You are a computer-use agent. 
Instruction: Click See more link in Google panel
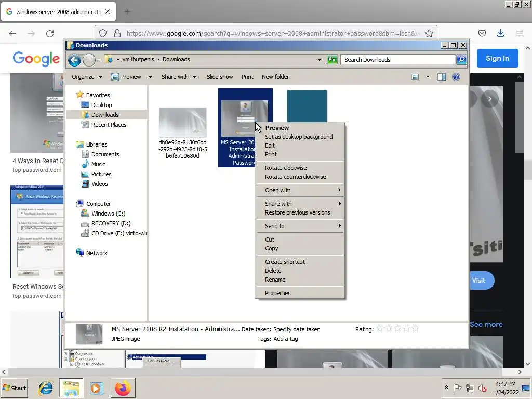pyautogui.click(x=486, y=324)
